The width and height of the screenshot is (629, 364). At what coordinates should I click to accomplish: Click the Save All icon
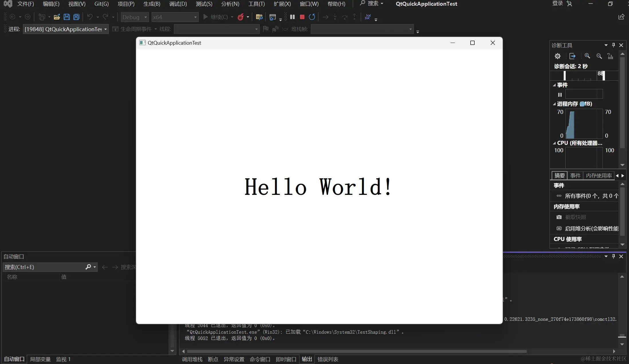tap(76, 17)
